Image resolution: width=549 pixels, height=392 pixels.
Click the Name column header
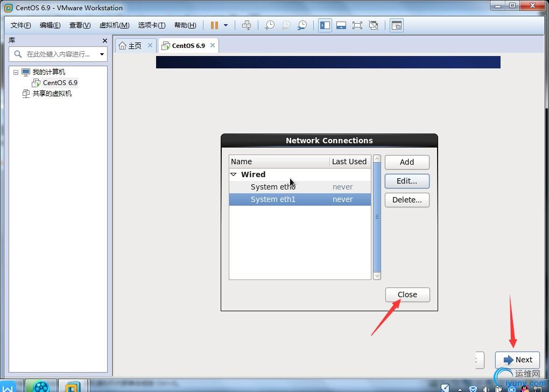pos(279,162)
